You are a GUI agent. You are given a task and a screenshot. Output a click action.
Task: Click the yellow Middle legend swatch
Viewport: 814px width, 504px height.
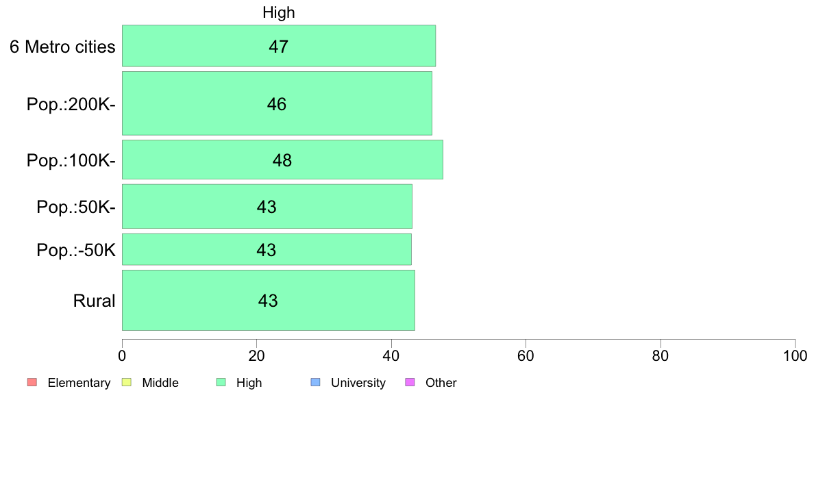126,383
